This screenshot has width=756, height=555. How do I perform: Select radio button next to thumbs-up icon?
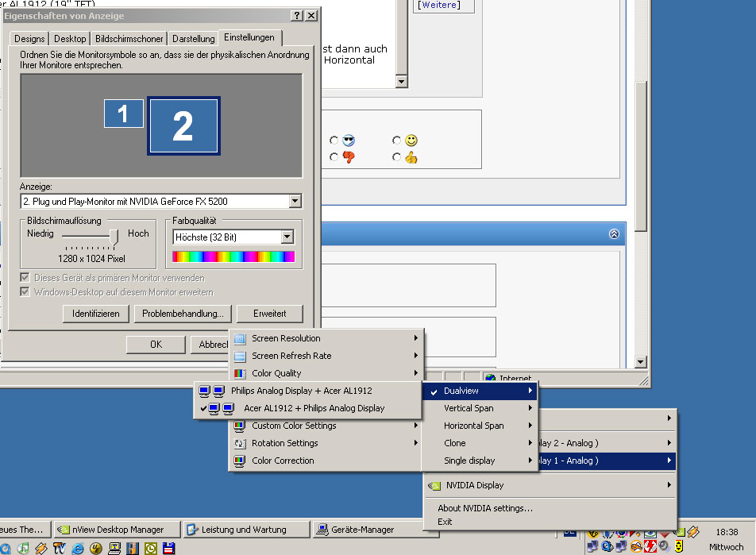point(396,157)
